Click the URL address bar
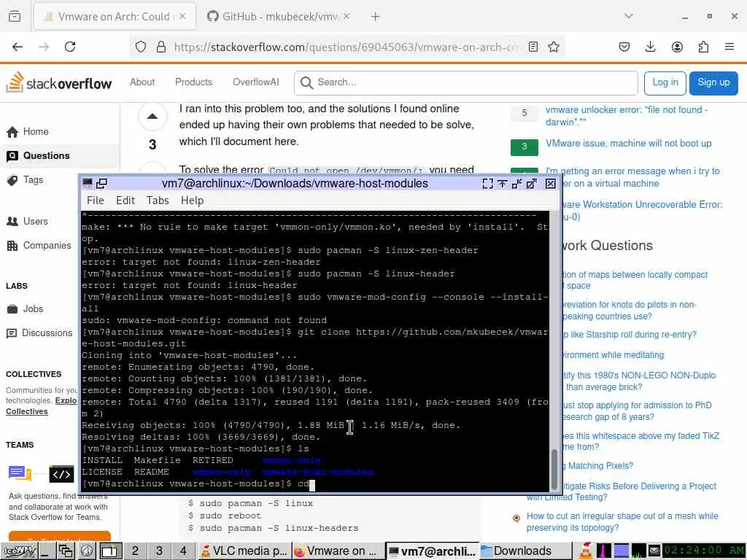Image resolution: width=747 pixels, height=560 pixels. (x=346, y=47)
